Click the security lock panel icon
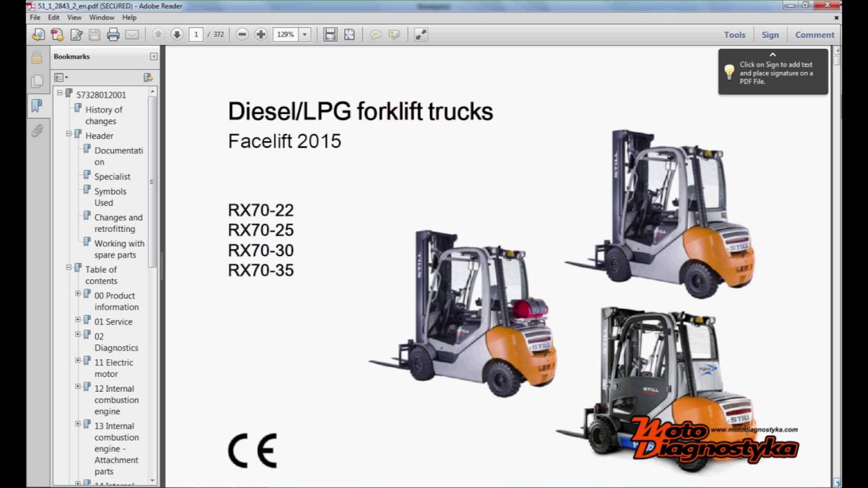 coord(37,57)
